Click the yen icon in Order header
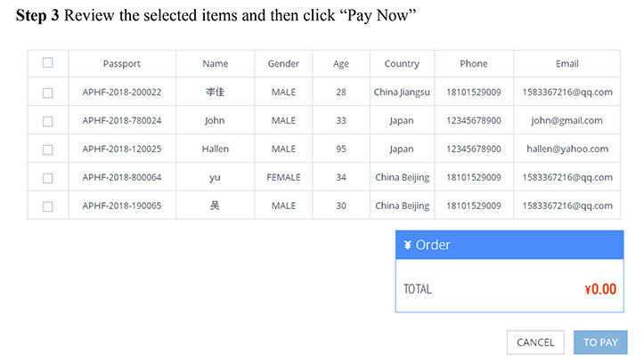644x363 pixels. [407, 246]
